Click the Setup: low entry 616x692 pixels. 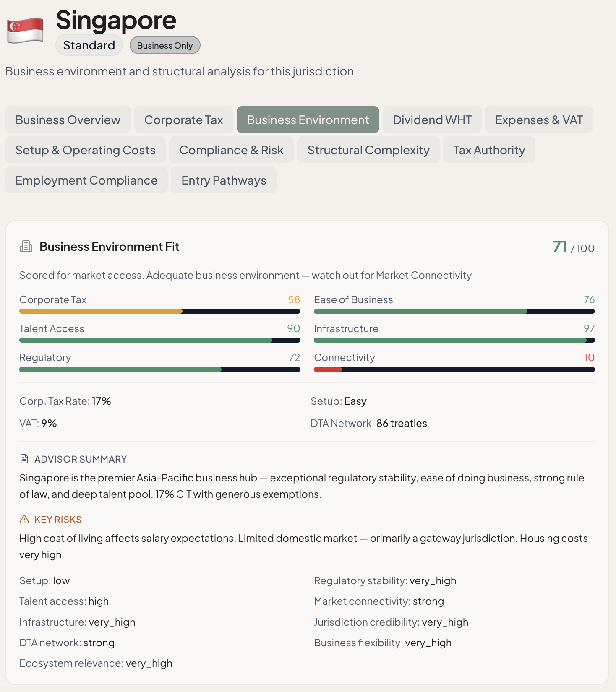pyautogui.click(x=44, y=580)
